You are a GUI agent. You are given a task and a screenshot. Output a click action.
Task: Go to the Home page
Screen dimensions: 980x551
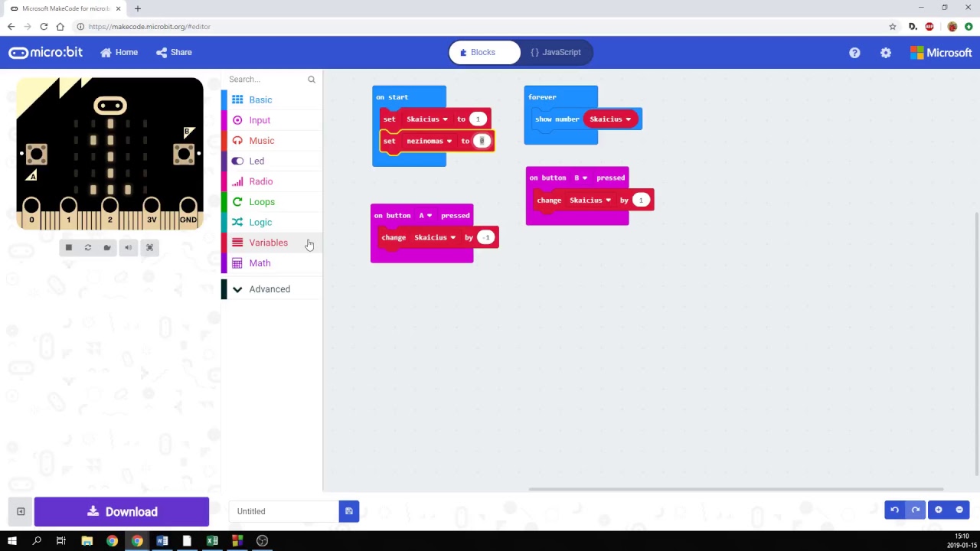pyautogui.click(x=119, y=52)
